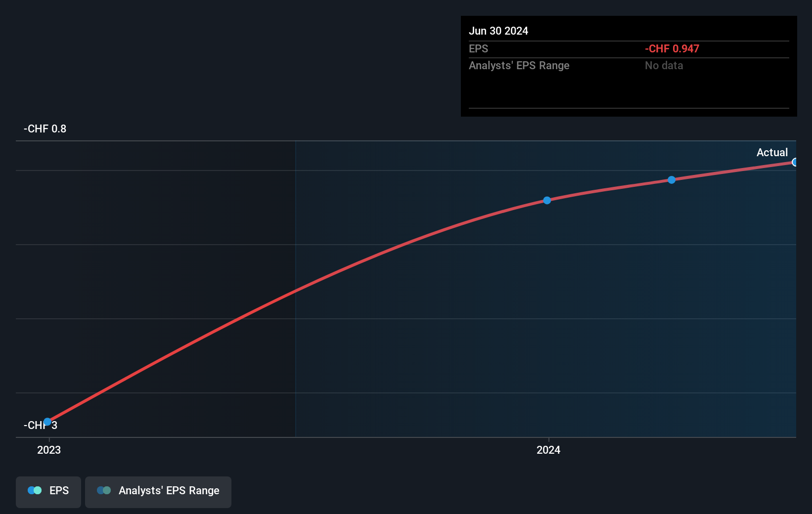
Task: Click the data point below the Jun 30 2024 tooltip
Action: pyautogui.click(x=547, y=200)
